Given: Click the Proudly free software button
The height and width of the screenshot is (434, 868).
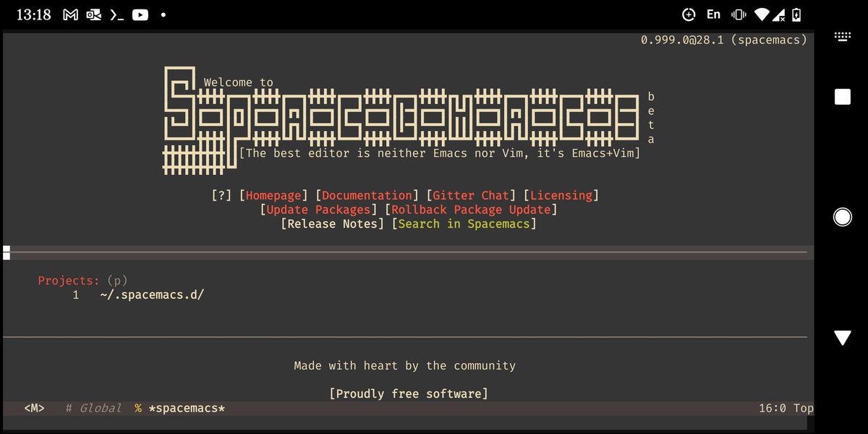Looking at the screenshot, I should point(409,394).
